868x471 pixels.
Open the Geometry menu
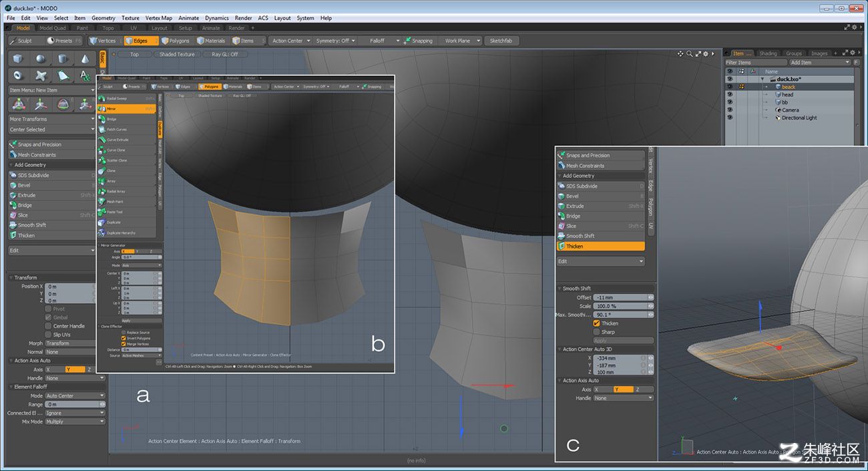103,18
